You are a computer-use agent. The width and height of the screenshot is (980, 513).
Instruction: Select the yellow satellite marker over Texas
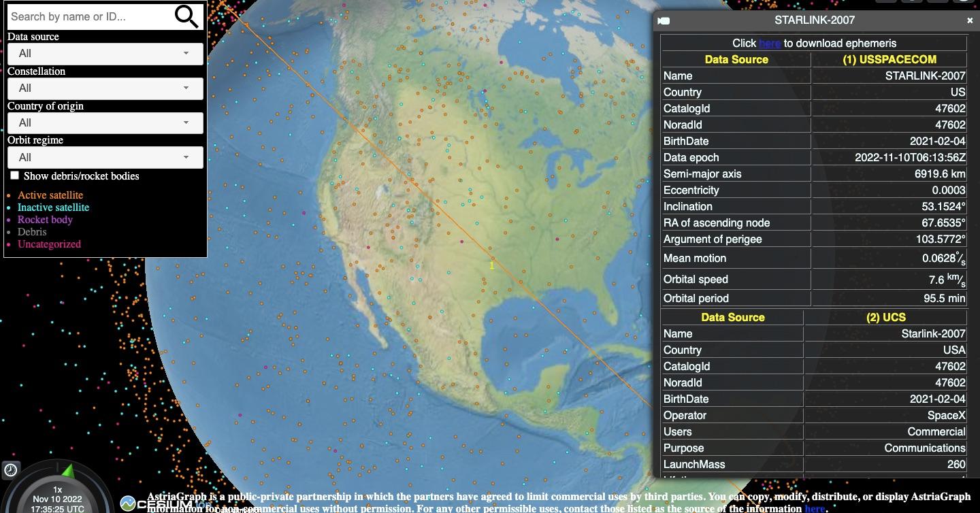491,265
